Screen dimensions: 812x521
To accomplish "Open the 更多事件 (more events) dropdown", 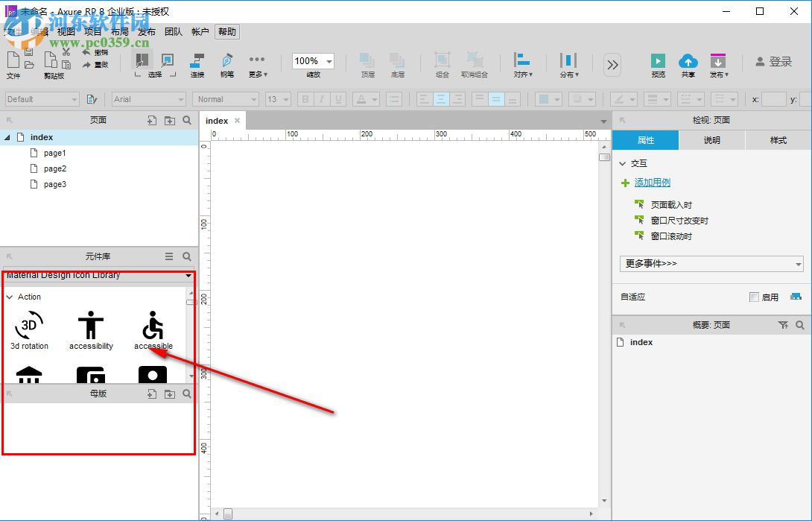I will click(710, 263).
